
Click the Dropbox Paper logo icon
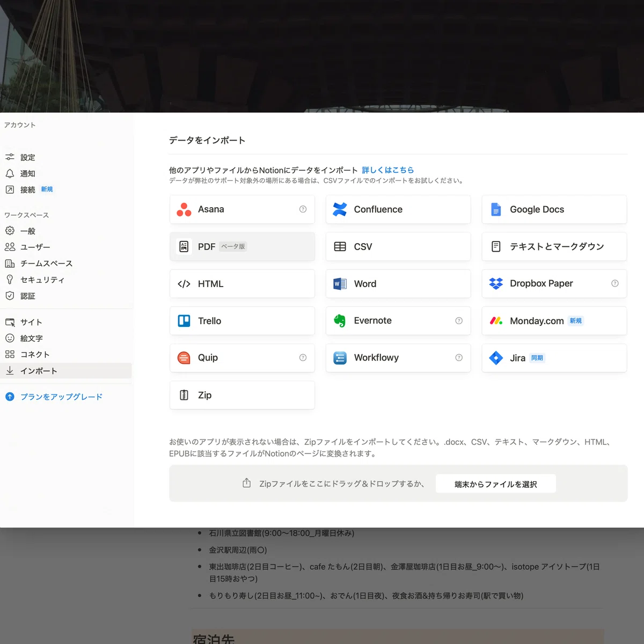(x=496, y=283)
